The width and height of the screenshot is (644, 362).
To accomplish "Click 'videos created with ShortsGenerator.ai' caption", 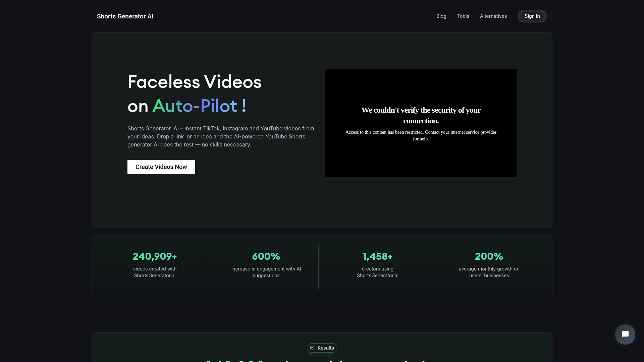I will tap(155, 272).
